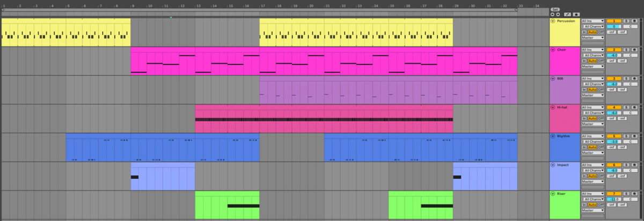Screen dimensions: 644x221
Task: Solo the Percussion track
Action: pyautogui.click(x=626, y=21)
